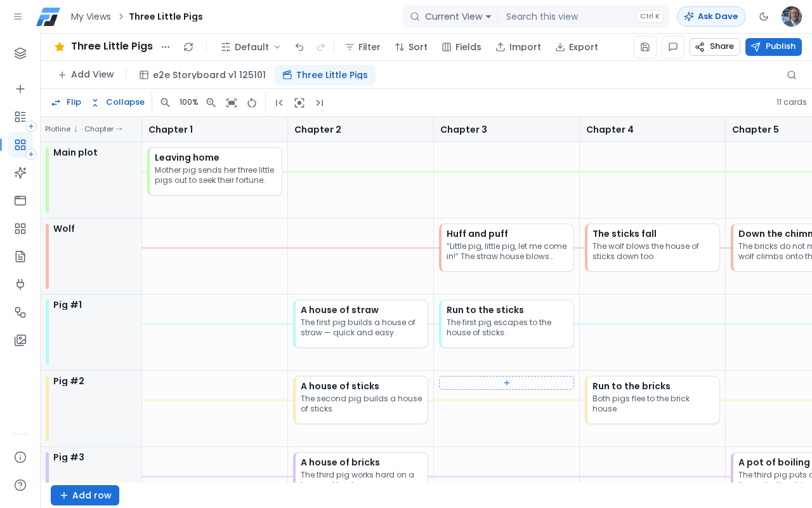Refresh the view data
The height and width of the screenshot is (508, 812).
click(188, 47)
